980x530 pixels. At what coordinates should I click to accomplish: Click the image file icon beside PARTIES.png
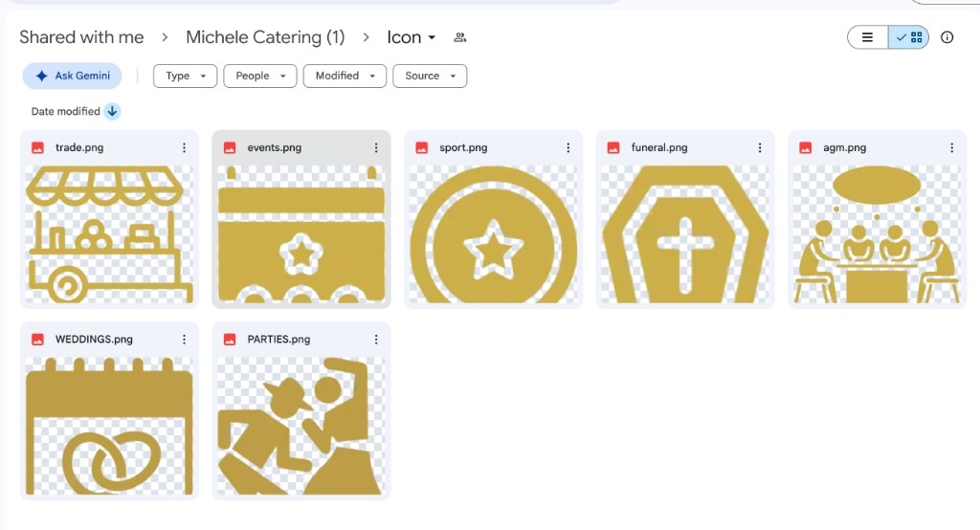pos(230,339)
